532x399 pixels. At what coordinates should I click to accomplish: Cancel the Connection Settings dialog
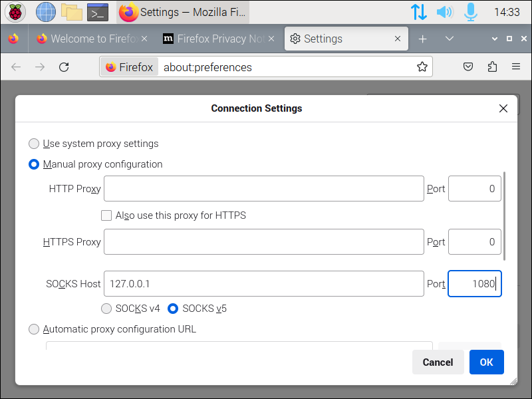click(x=438, y=362)
